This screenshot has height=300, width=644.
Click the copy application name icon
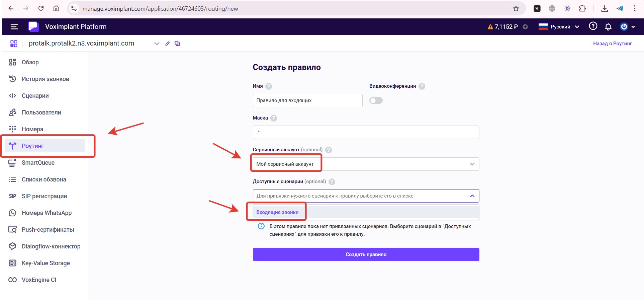click(177, 44)
